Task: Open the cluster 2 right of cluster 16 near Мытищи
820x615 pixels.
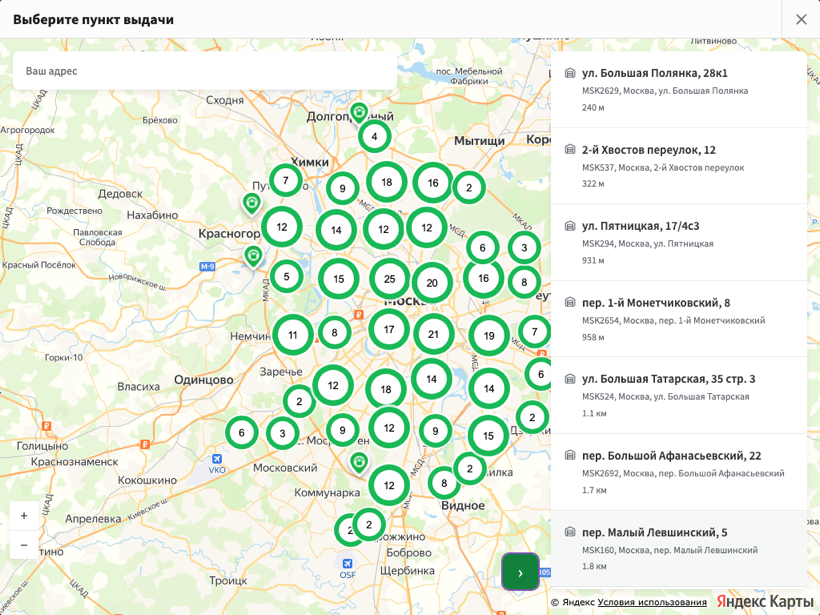Action: pyautogui.click(x=469, y=187)
